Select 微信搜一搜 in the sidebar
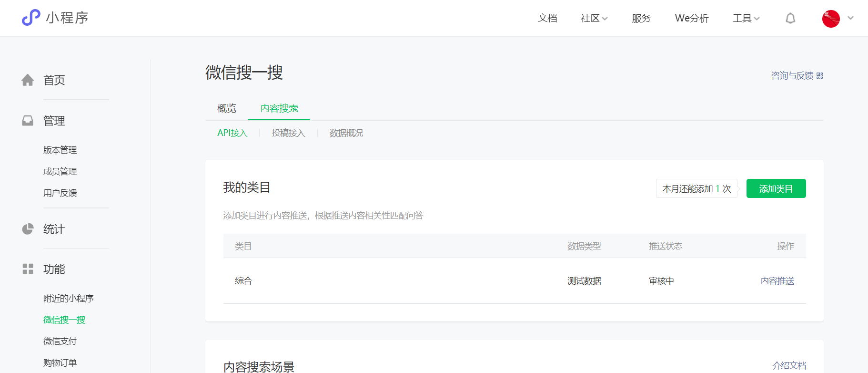The height and width of the screenshot is (373, 868). (x=64, y=320)
